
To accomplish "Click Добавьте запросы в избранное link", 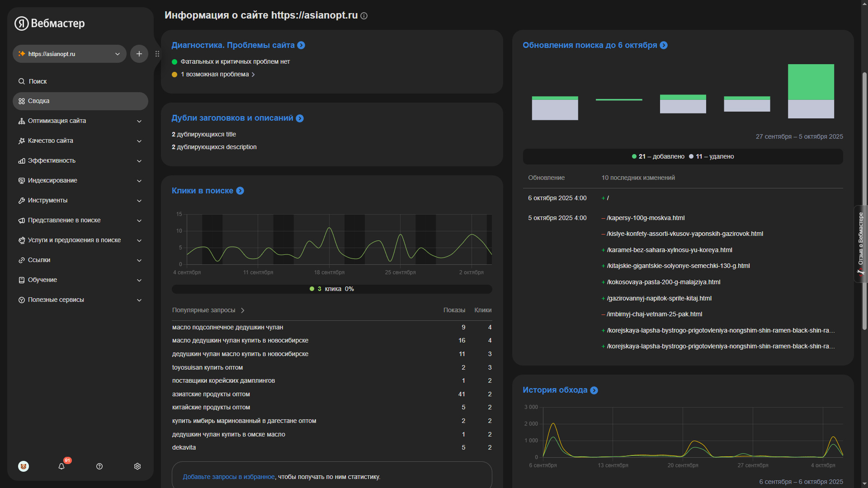I will click(228, 477).
